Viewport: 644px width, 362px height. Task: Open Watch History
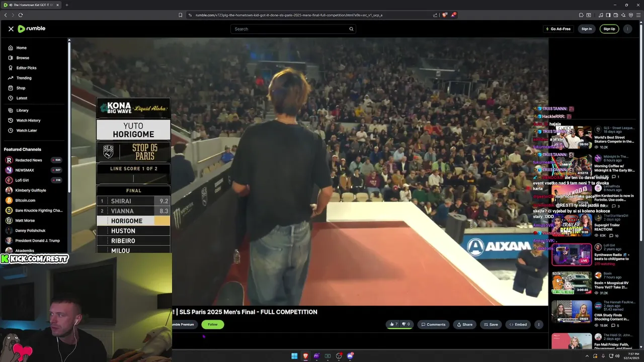[28, 120]
